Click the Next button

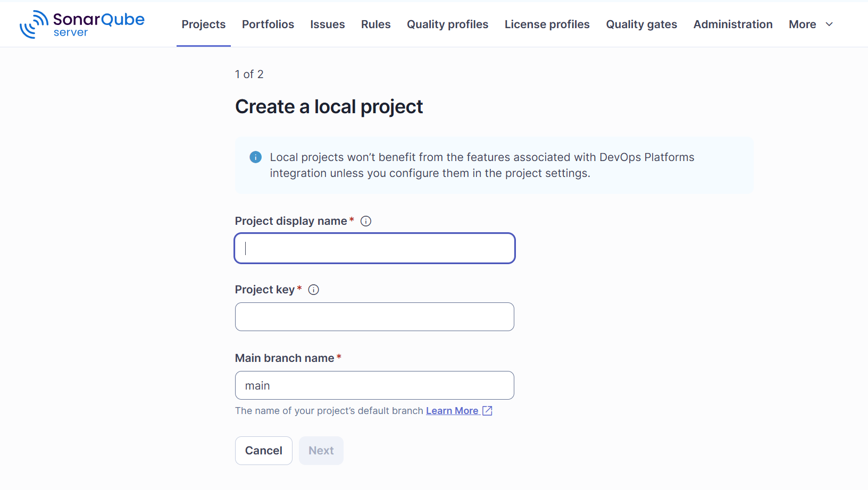coord(321,451)
